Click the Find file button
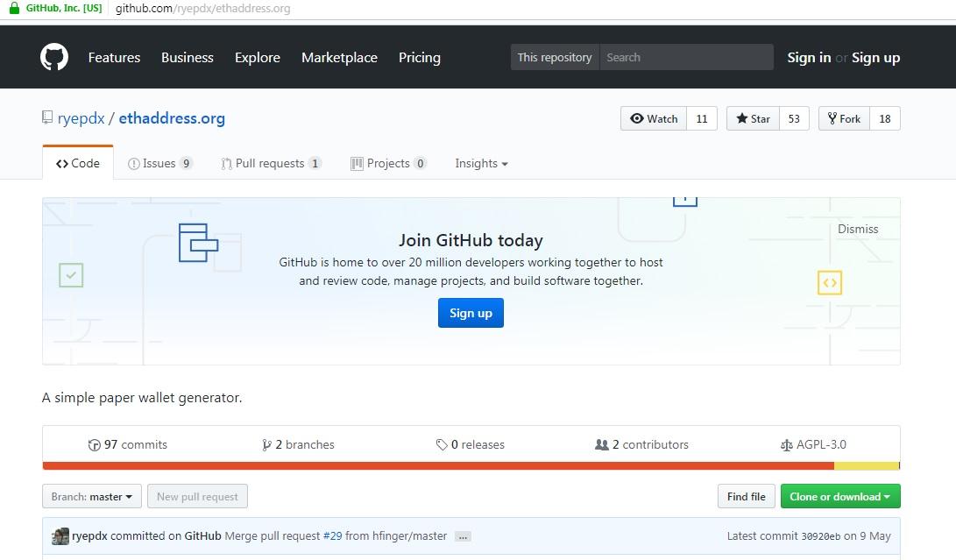The width and height of the screenshot is (956, 560). point(747,497)
